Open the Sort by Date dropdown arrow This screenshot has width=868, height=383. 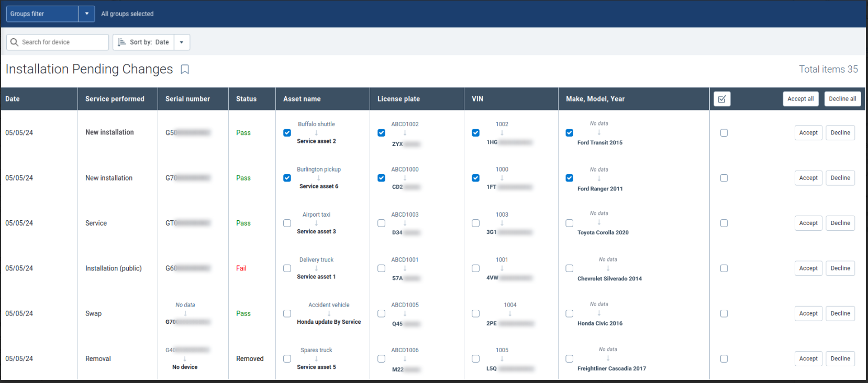(x=182, y=42)
